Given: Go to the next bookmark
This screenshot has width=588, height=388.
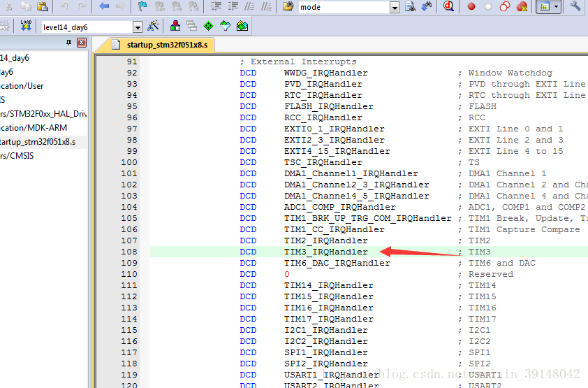Looking at the screenshot, I should (177, 6).
